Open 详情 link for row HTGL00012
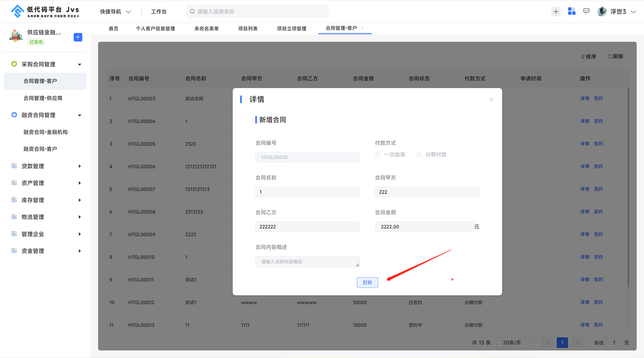This screenshot has width=644, height=358. click(585, 302)
